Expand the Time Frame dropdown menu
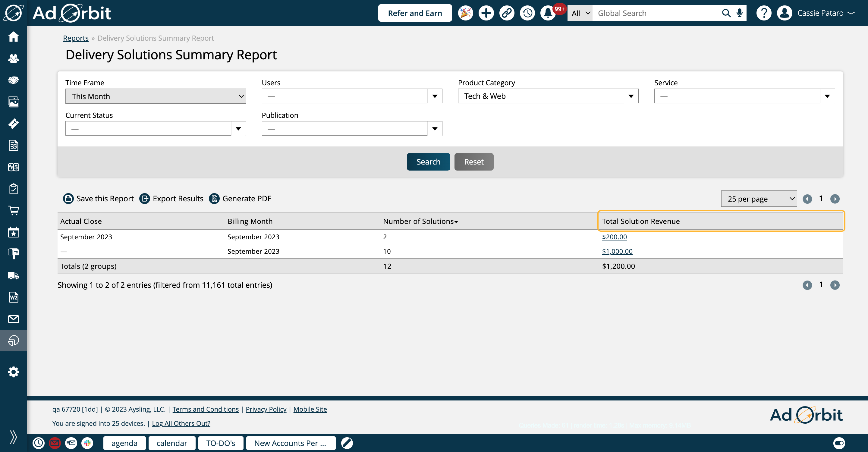This screenshot has width=868, height=452. (x=155, y=96)
